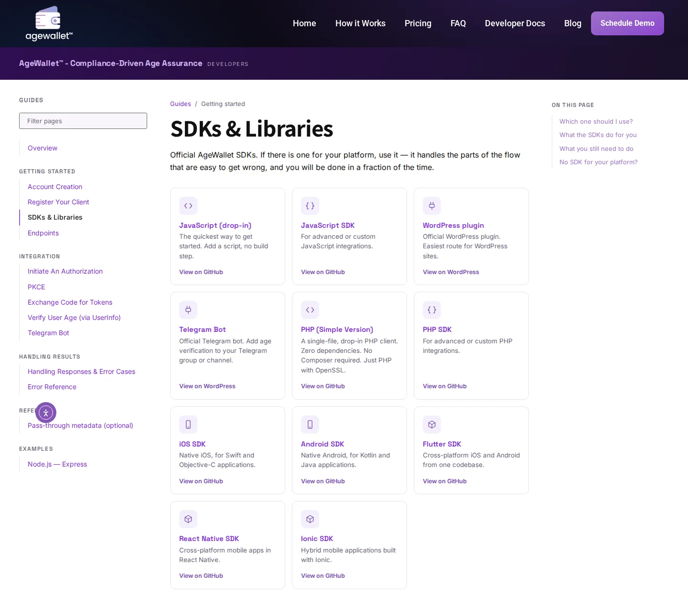Click JavaScript (drop-in) card title

[215, 225]
